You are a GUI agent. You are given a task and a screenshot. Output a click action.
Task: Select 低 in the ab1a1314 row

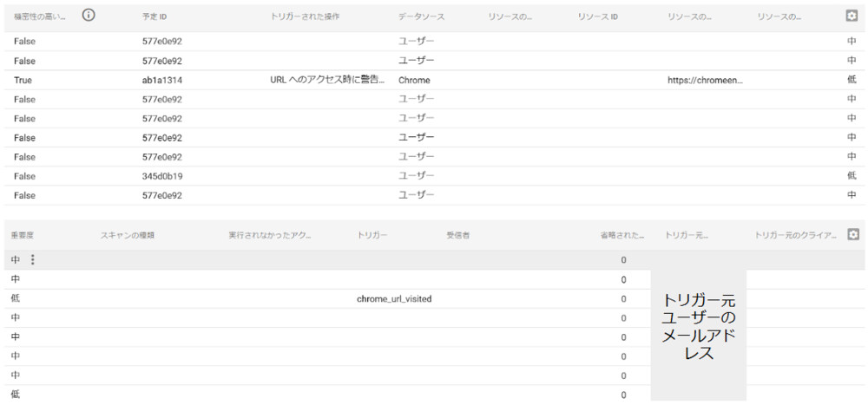pyautogui.click(x=852, y=80)
